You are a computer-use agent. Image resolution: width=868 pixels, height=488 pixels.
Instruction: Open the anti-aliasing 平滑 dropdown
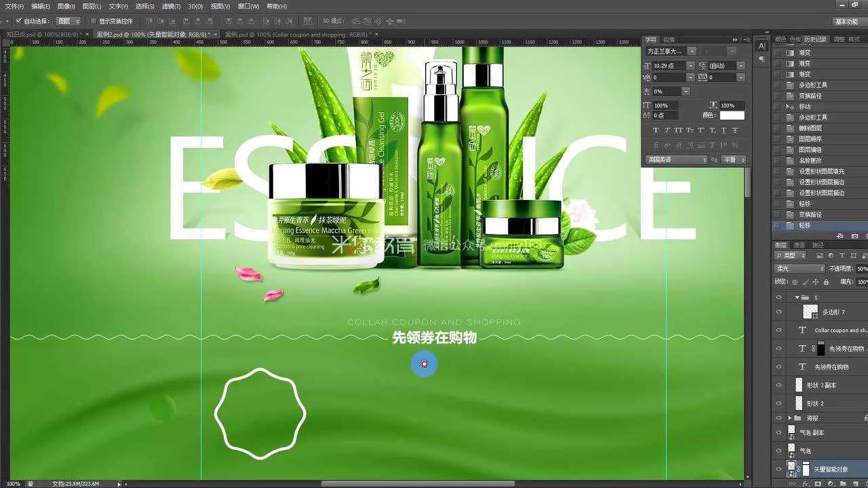tap(733, 160)
